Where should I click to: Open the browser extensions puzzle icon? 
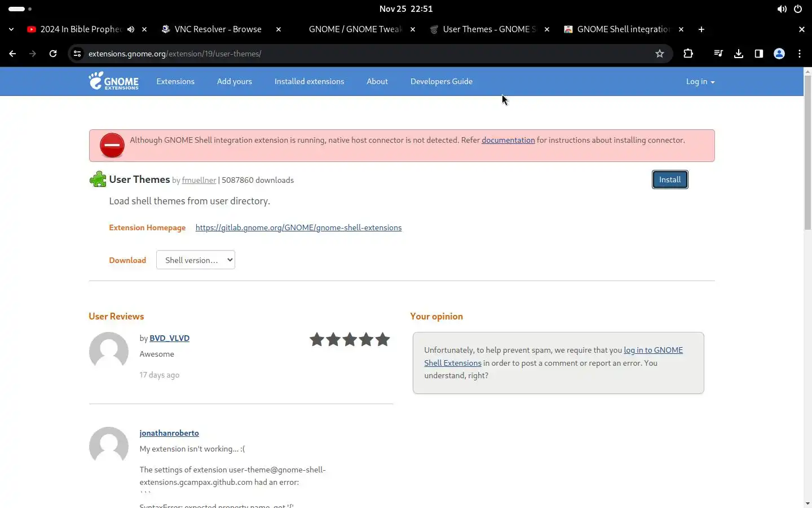[x=688, y=54]
